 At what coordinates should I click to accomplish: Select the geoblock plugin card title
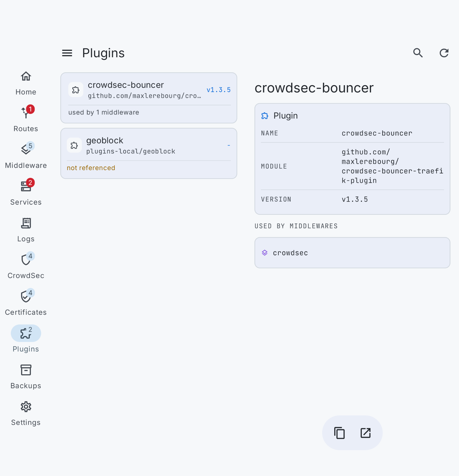coord(105,141)
